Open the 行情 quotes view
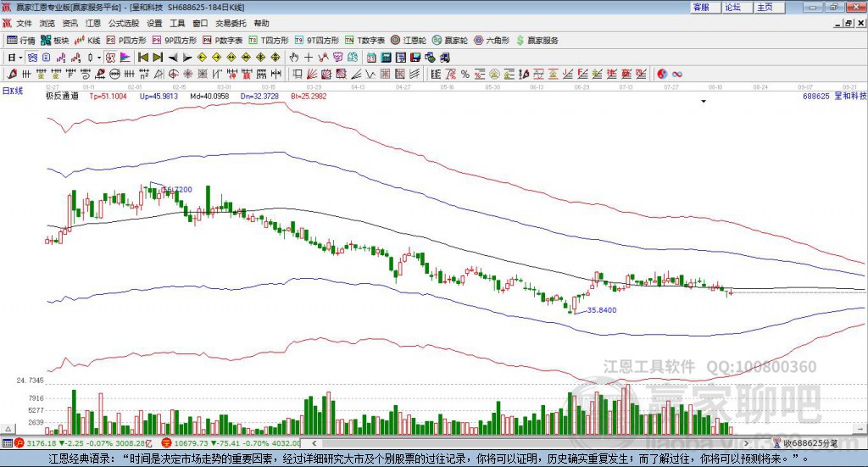868x467 pixels. tap(20, 41)
